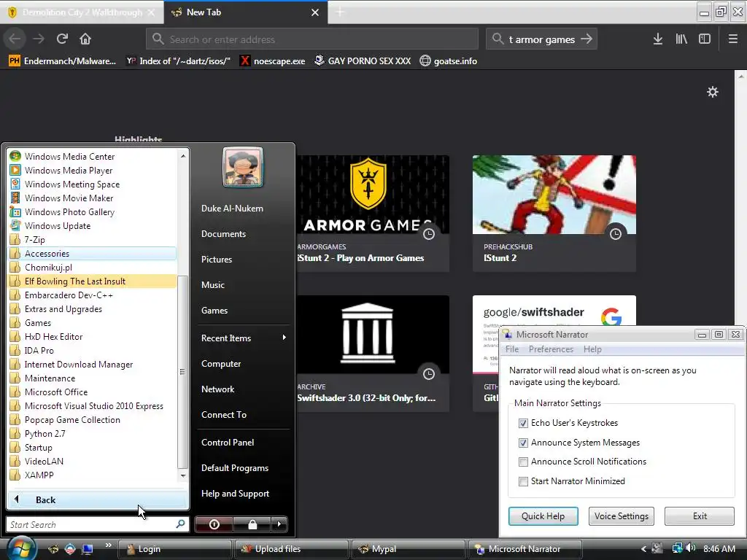Click the Voice Settings button
The image size is (747, 560).
(x=622, y=516)
